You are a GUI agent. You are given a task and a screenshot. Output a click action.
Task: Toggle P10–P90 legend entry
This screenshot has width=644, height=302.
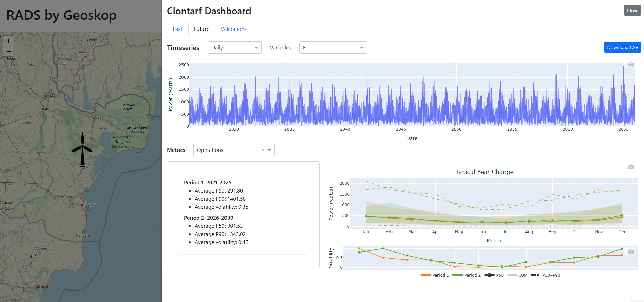coord(545,275)
